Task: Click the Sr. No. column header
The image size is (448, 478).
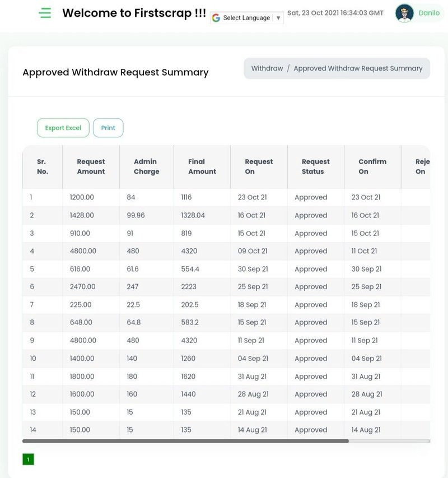Action: point(43,166)
